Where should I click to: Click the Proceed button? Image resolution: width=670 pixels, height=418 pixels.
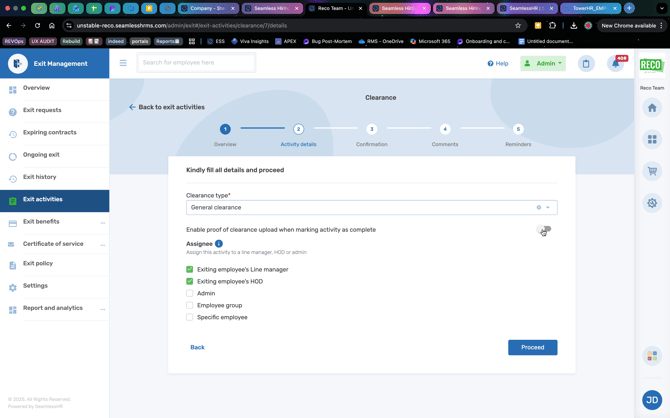click(x=532, y=347)
